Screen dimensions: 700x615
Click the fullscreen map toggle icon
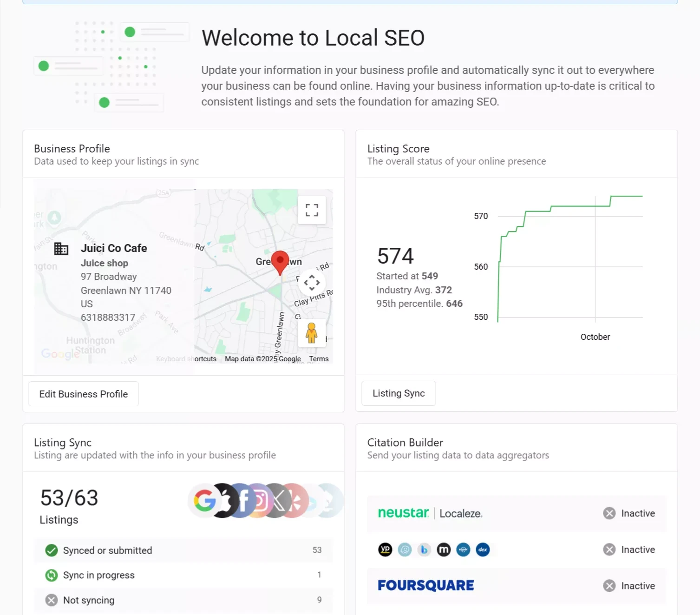point(312,211)
